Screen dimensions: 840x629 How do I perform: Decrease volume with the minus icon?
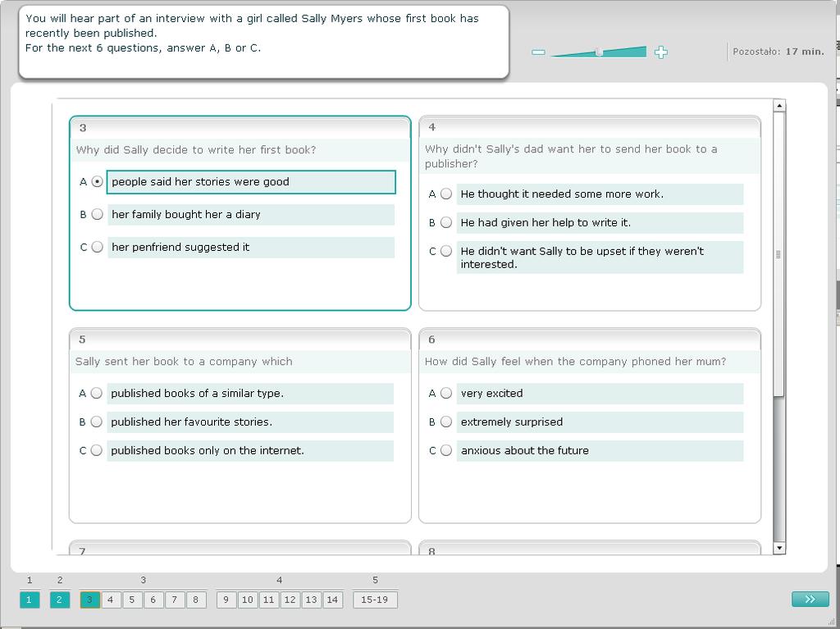click(x=538, y=52)
